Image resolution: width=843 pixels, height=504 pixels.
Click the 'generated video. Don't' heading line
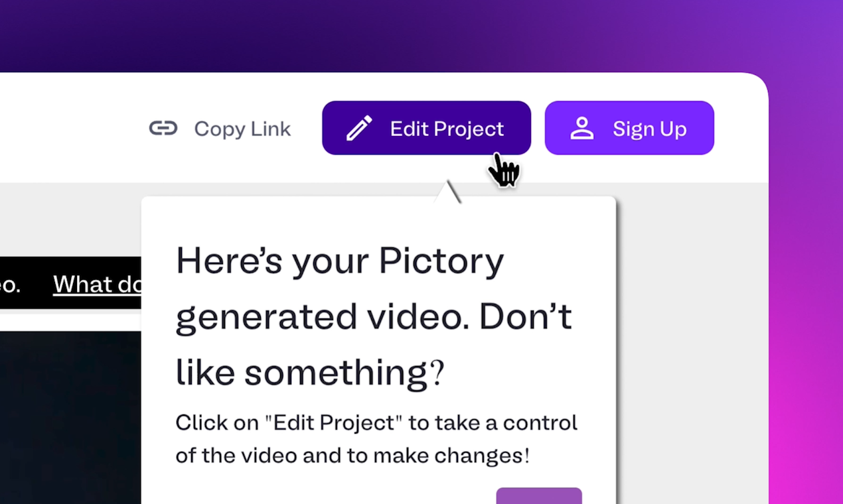(374, 317)
